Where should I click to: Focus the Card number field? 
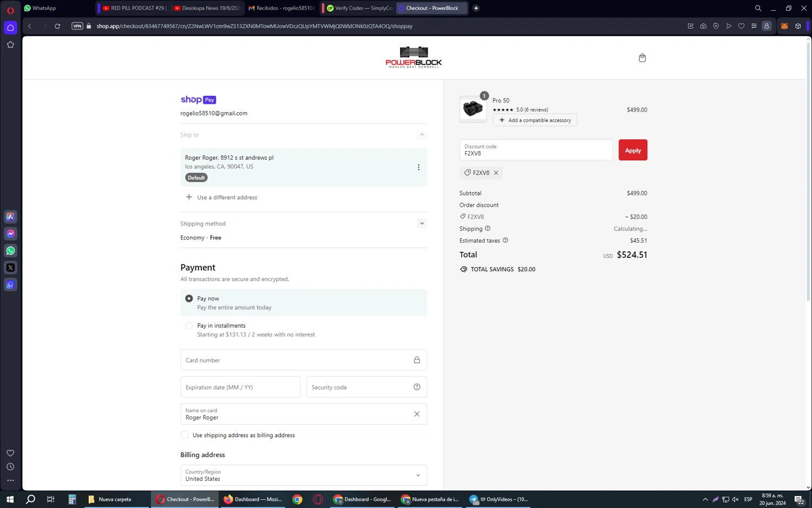pyautogui.click(x=304, y=360)
